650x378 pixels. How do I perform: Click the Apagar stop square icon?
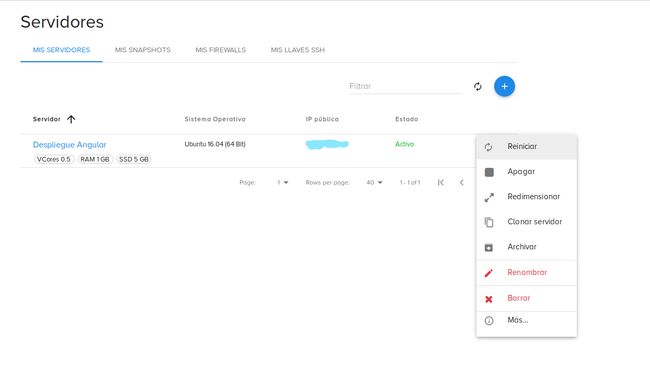tap(489, 172)
